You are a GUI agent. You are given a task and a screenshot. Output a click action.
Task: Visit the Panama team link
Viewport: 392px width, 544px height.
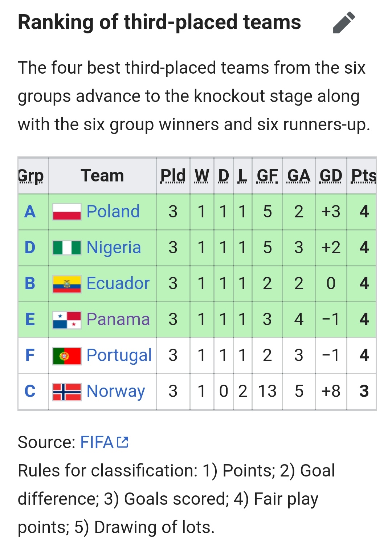118,319
